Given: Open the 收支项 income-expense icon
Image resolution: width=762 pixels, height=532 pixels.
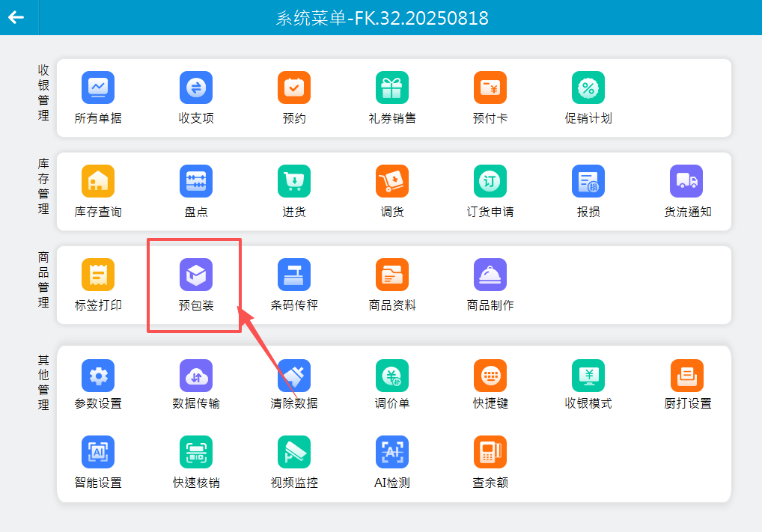Looking at the screenshot, I should (x=196, y=88).
